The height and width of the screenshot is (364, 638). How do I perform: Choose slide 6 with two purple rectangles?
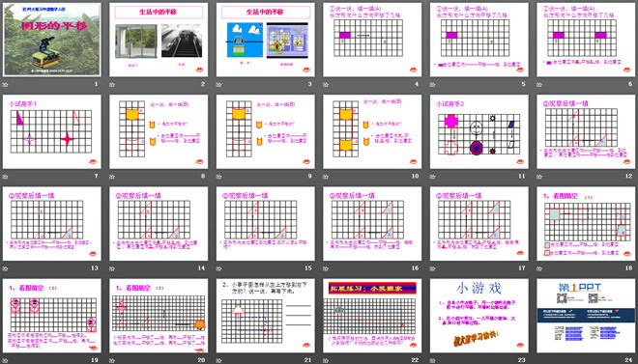(x=586, y=40)
